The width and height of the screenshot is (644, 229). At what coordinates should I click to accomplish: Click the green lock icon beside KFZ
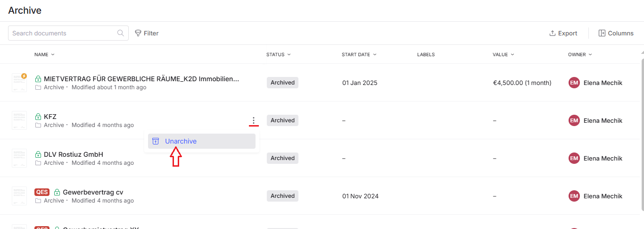(38, 117)
